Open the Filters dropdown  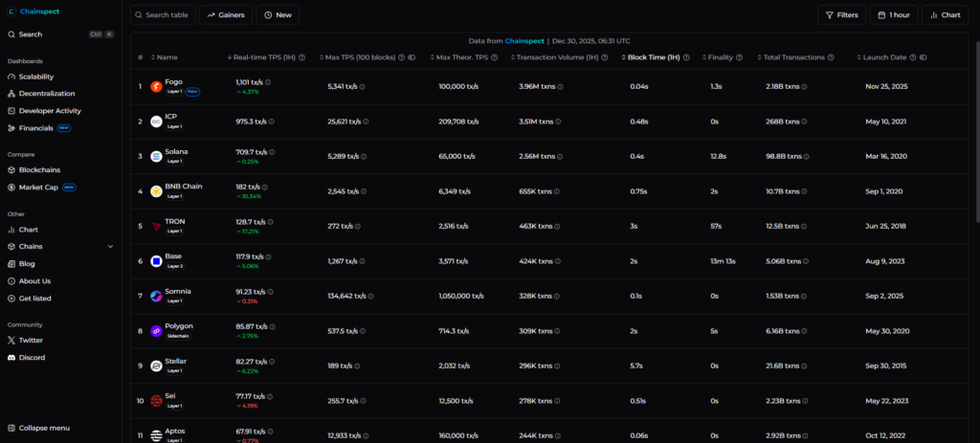tap(839, 15)
